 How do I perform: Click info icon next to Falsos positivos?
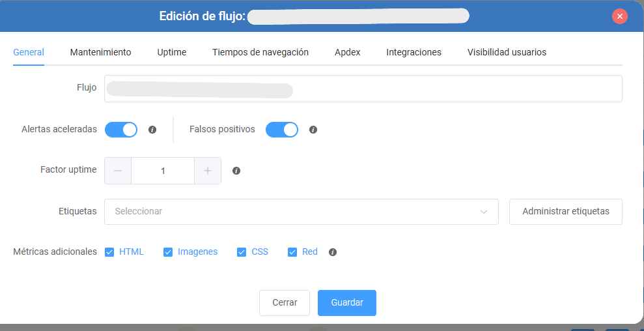[x=313, y=130]
